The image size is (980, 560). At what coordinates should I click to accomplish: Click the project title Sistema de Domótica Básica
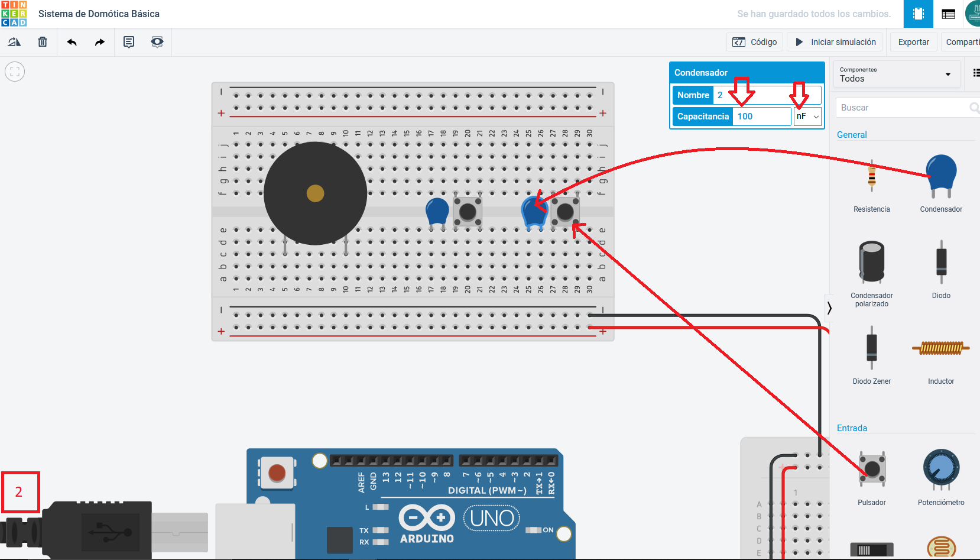coord(99,14)
